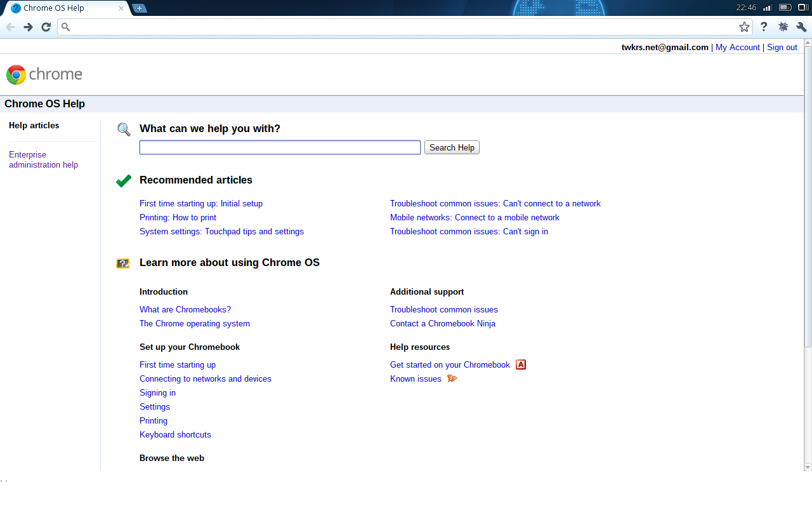
Task: Open Get started on your Chromebook
Action: pyautogui.click(x=450, y=364)
